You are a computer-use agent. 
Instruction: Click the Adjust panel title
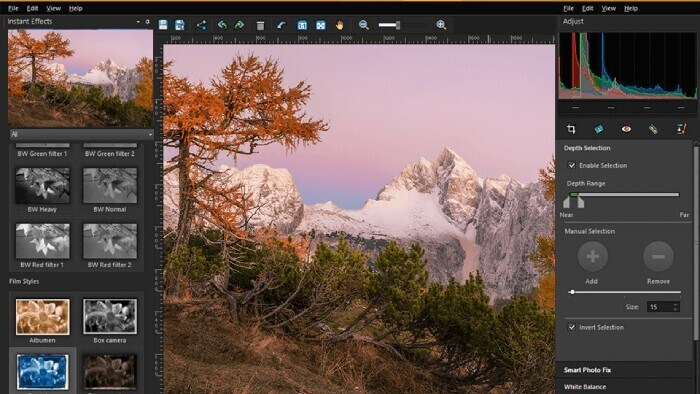(573, 21)
